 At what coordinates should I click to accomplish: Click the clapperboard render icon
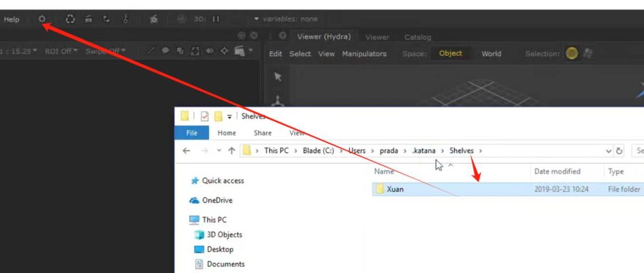pos(240,51)
